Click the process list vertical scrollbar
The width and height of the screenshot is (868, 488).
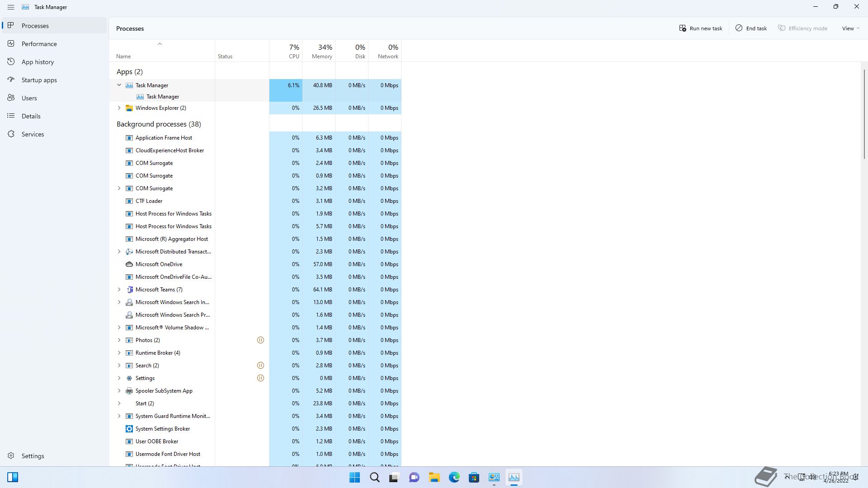864,114
